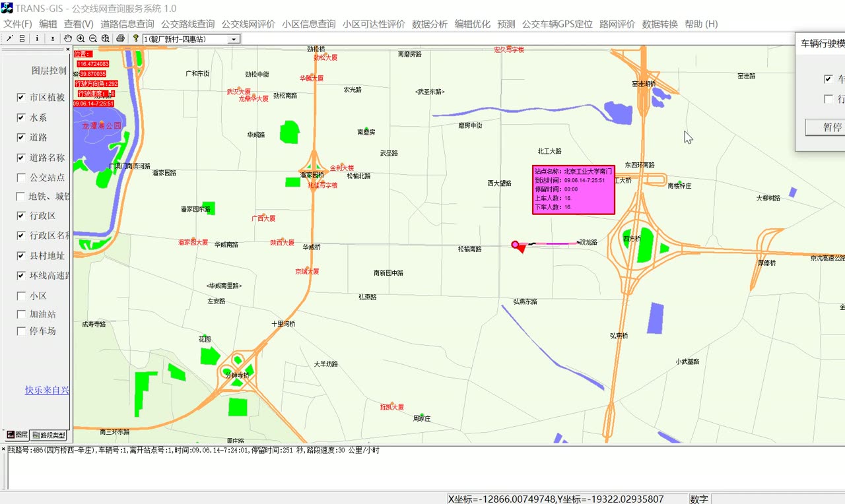Enable the 公交站点 layer checkbox
The height and width of the screenshot is (504, 845).
coord(21,177)
